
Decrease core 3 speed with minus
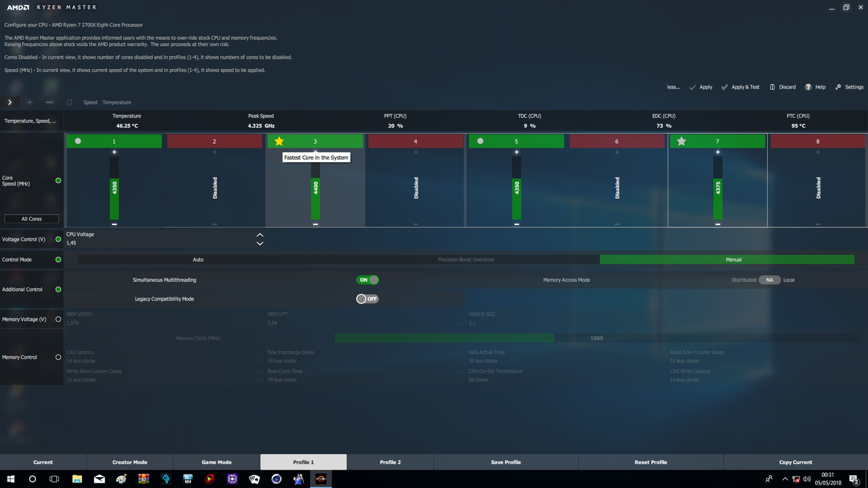click(x=315, y=224)
